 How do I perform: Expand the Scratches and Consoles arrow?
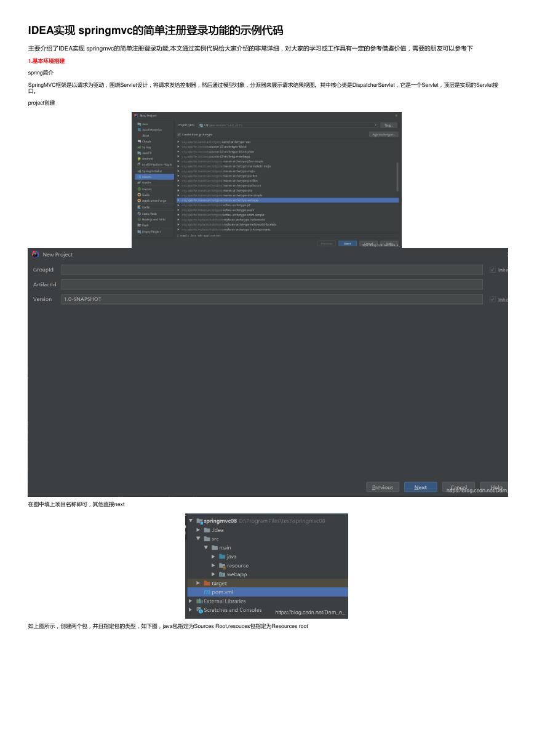(x=191, y=610)
